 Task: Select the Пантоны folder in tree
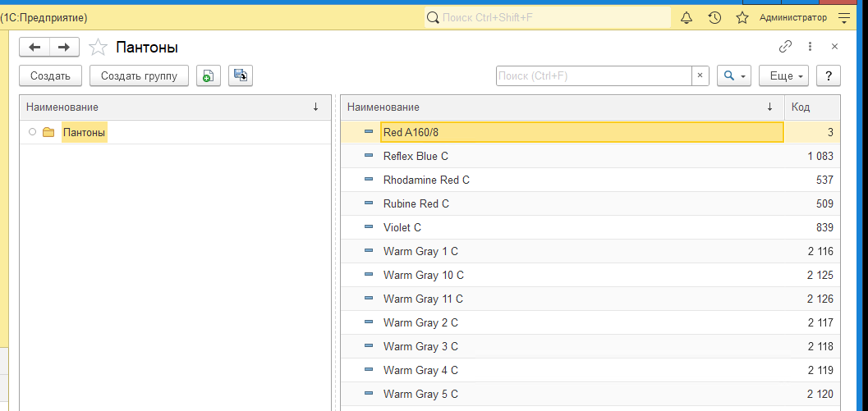coord(84,132)
